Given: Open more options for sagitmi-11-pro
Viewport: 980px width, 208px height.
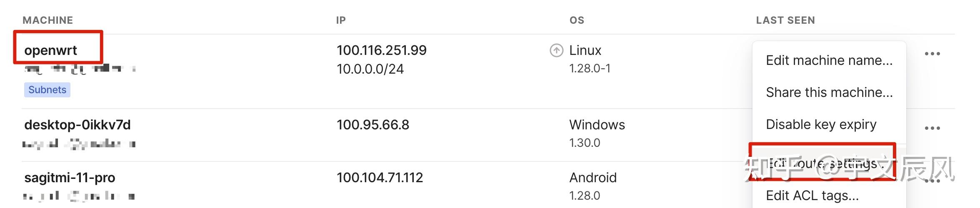Looking at the screenshot, I should click(932, 181).
